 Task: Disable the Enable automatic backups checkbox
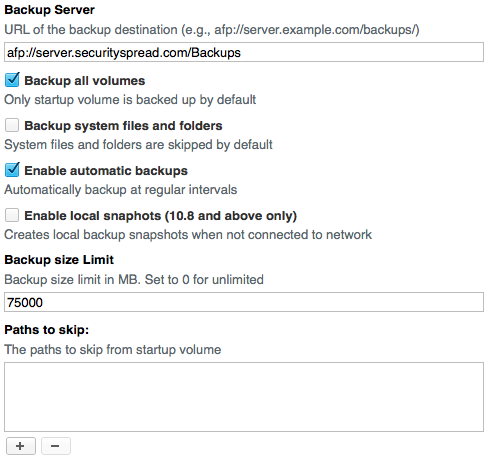(x=12, y=170)
